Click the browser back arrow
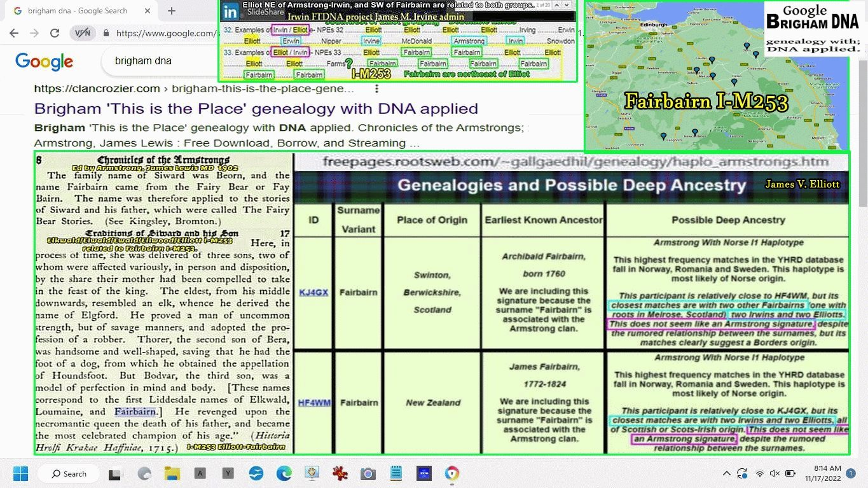 tap(14, 33)
